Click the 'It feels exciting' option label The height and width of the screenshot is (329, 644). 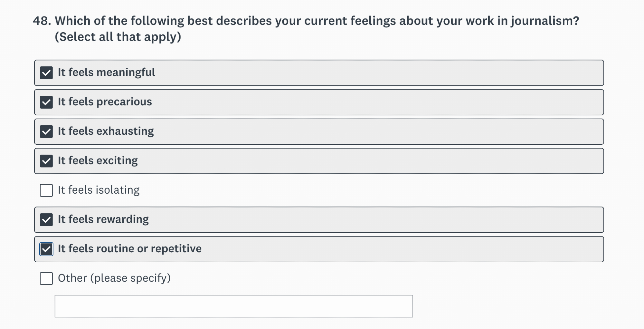98,160
